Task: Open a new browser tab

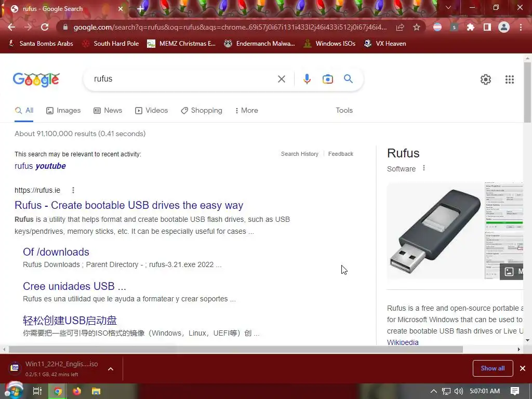Action: click(140, 9)
